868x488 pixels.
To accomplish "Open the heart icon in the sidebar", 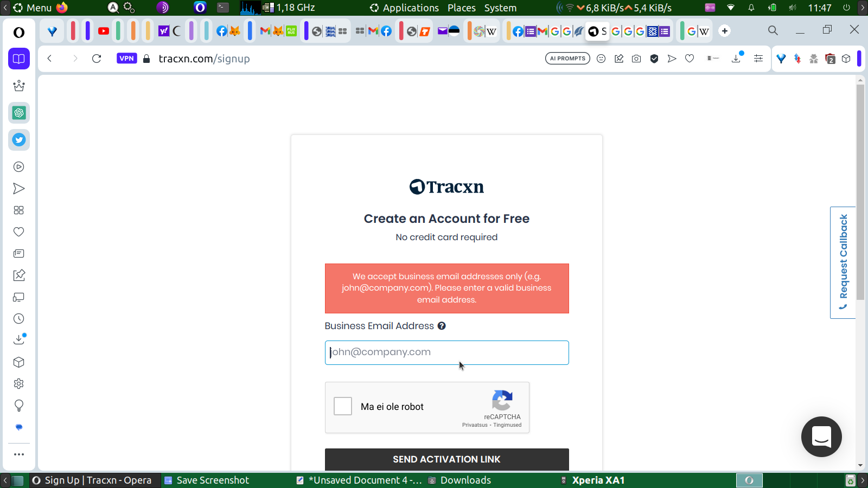I will click(x=19, y=232).
